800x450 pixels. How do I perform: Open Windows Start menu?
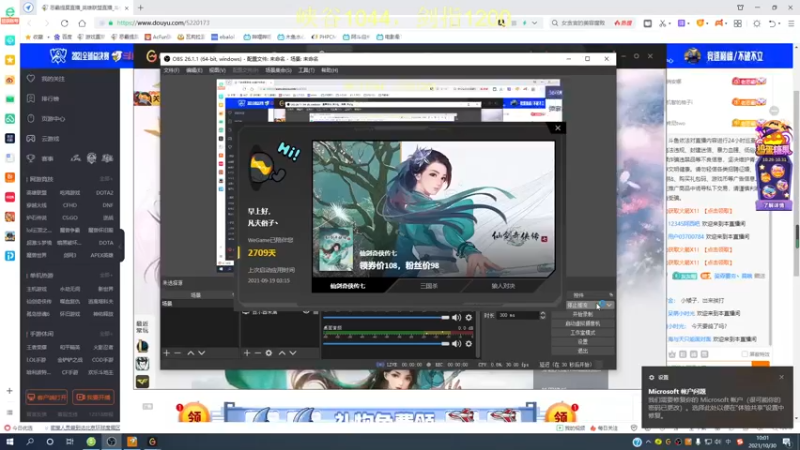click(10, 442)
